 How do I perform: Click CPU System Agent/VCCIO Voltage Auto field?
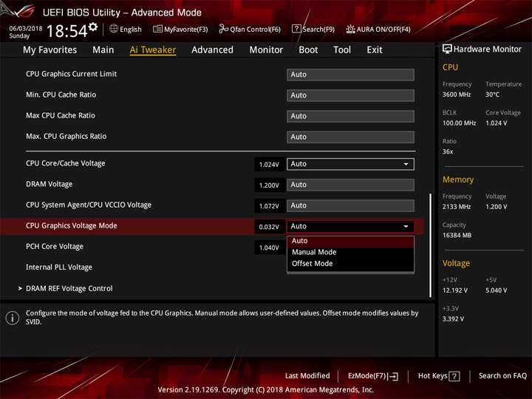click(x=350, y=205)
